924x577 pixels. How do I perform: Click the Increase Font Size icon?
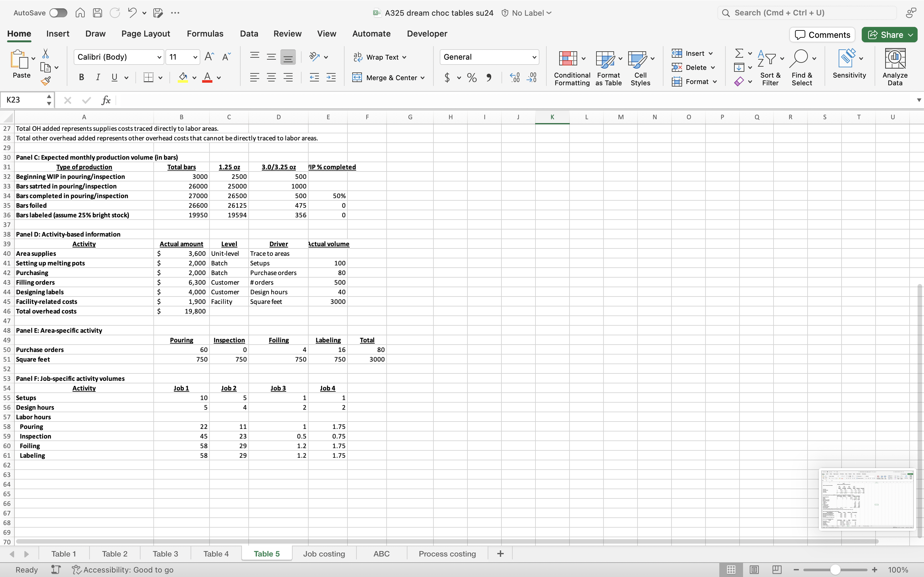(209, 57)
